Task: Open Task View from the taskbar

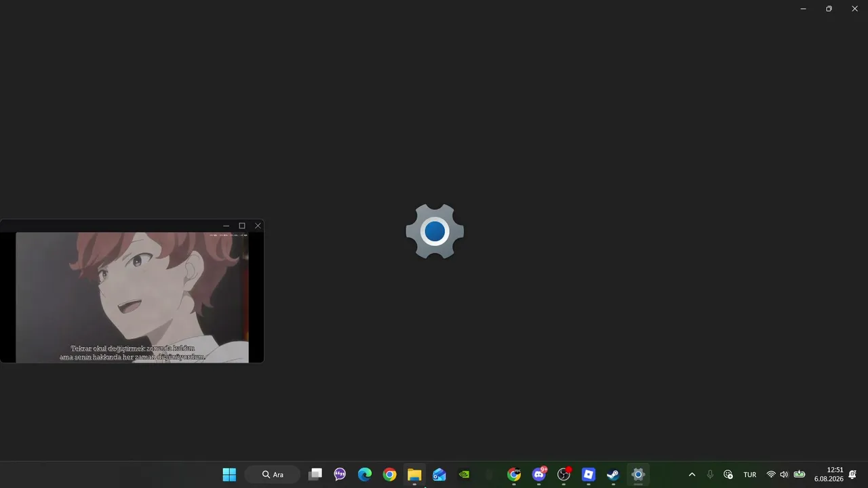Action: pos(315,474)
